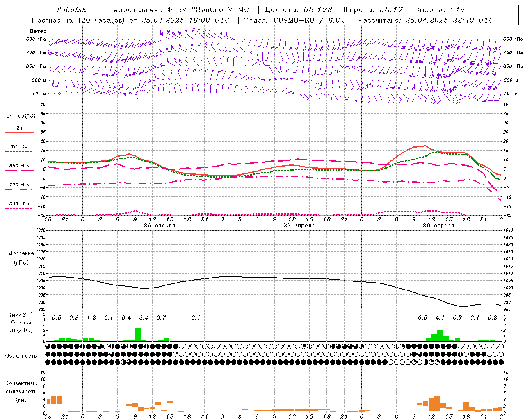Click the "500 гПа" temperature legend entry
The height and width of the screenshot is (420, 525).
tap(19, 204)
